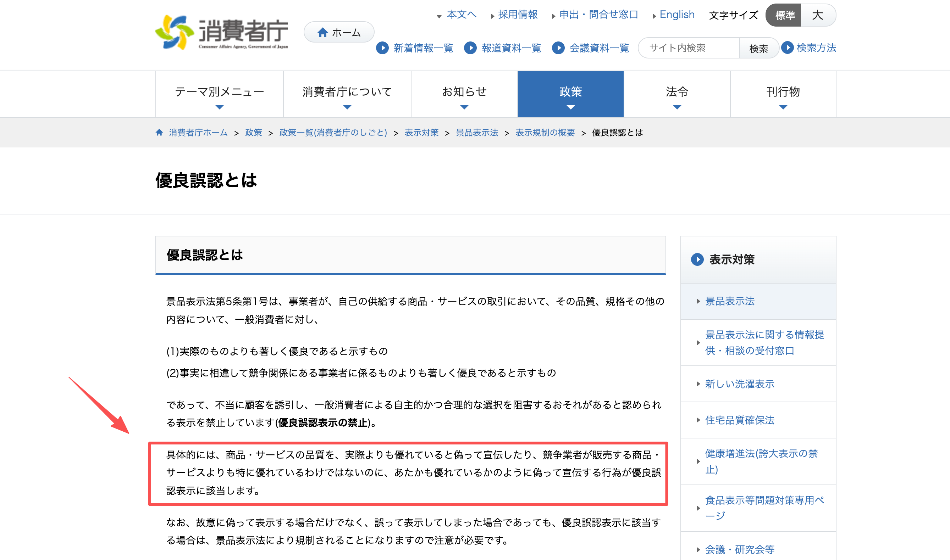Open the 採用情報 link

tap(518, 15)
